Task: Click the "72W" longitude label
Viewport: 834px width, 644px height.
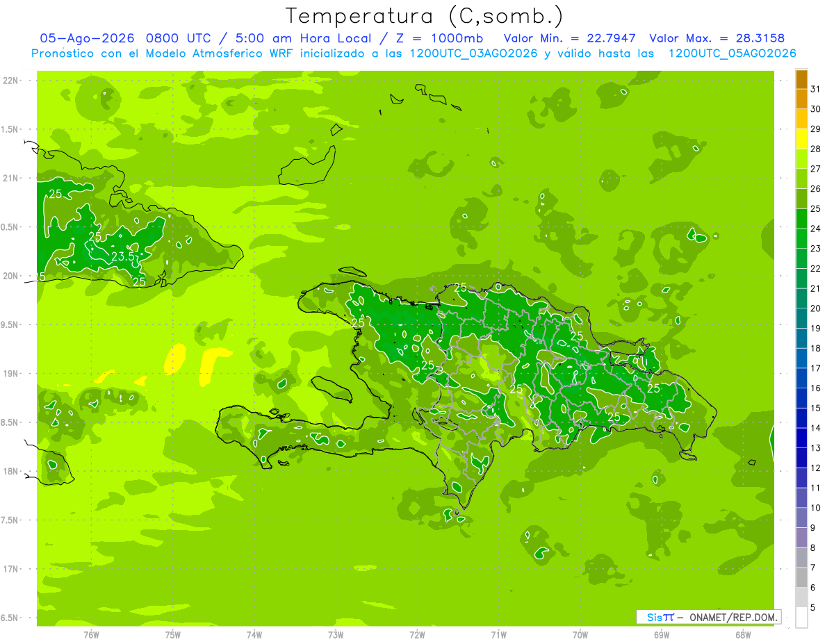Action: (417, 636)
